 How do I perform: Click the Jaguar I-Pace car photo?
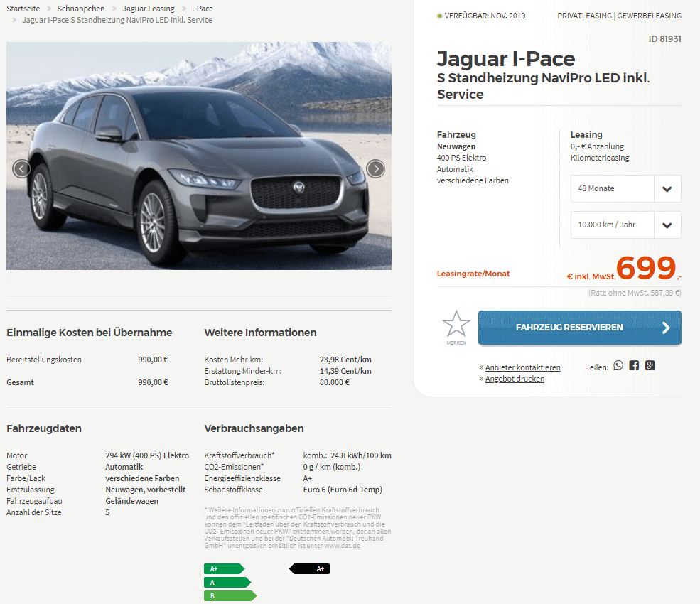point(199,156)
